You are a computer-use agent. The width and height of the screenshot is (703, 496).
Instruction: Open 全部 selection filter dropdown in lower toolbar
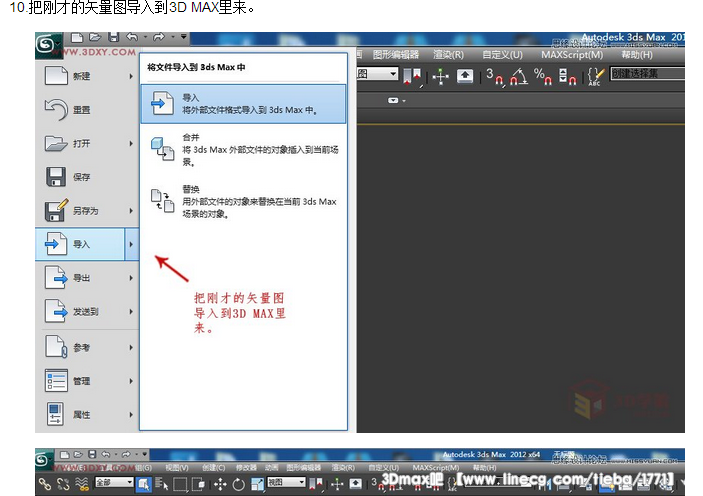pyautogui.click(x=114, y=483)
